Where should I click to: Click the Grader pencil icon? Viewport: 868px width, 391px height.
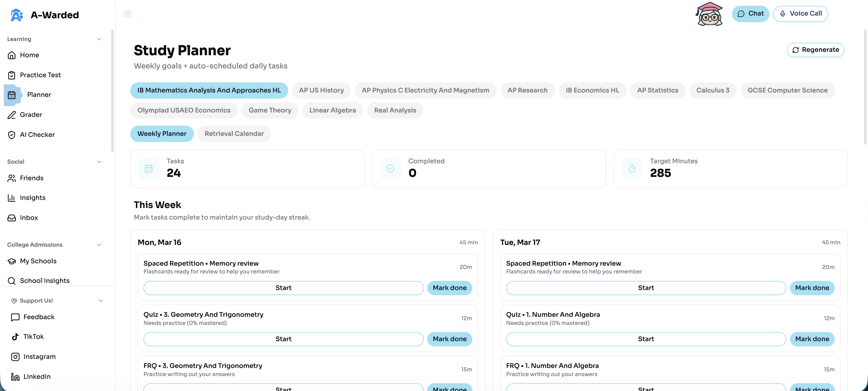point(11,115)
